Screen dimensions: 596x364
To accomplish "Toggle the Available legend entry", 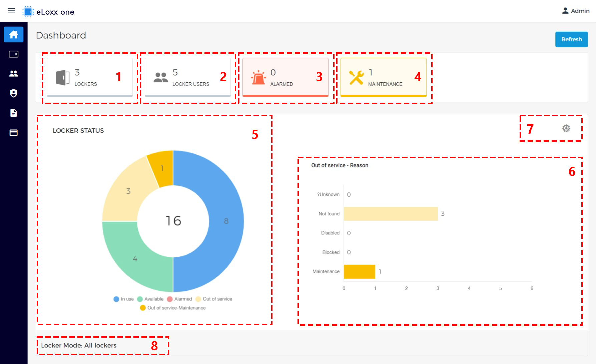I will pyautogui.click(x=150, y=299).
